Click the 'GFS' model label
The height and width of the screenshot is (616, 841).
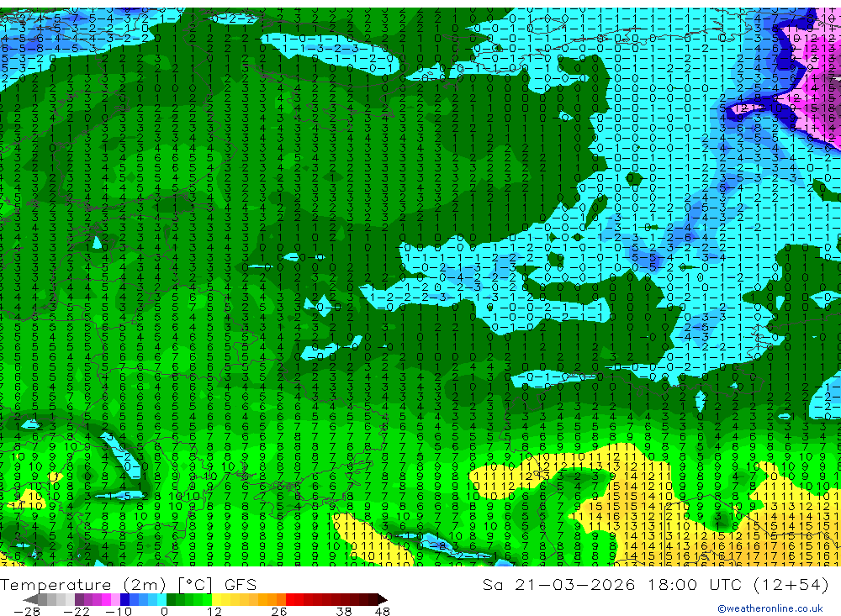(241, 584)
